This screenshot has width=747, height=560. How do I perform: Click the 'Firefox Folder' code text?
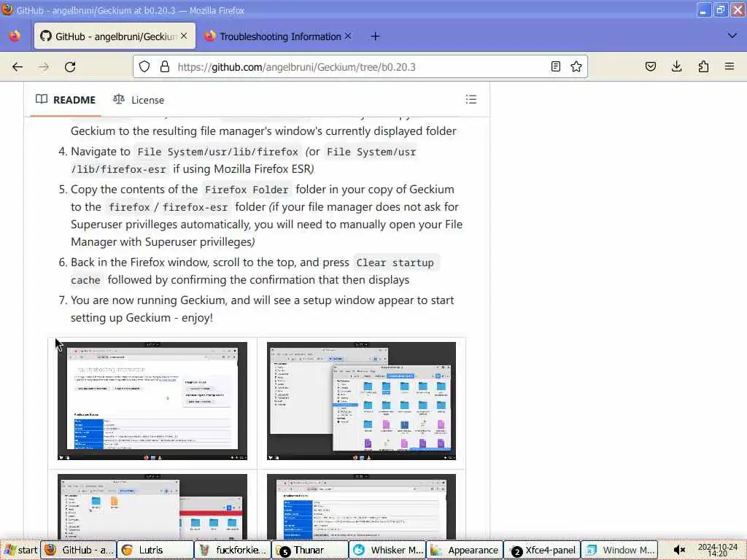[x=247, y=190]
